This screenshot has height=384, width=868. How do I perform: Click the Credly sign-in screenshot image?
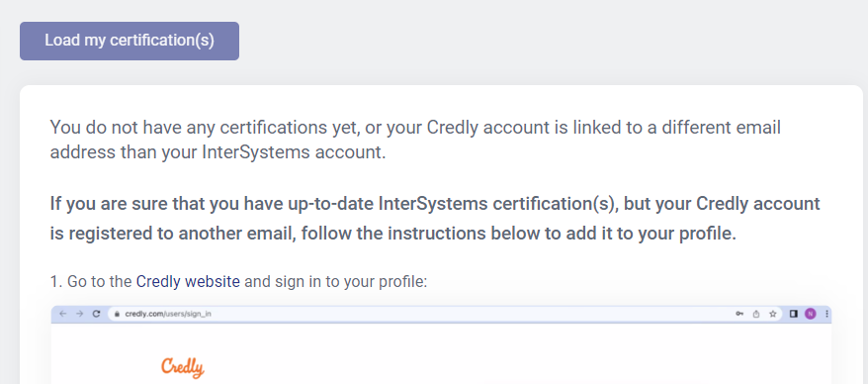(441, 344)
